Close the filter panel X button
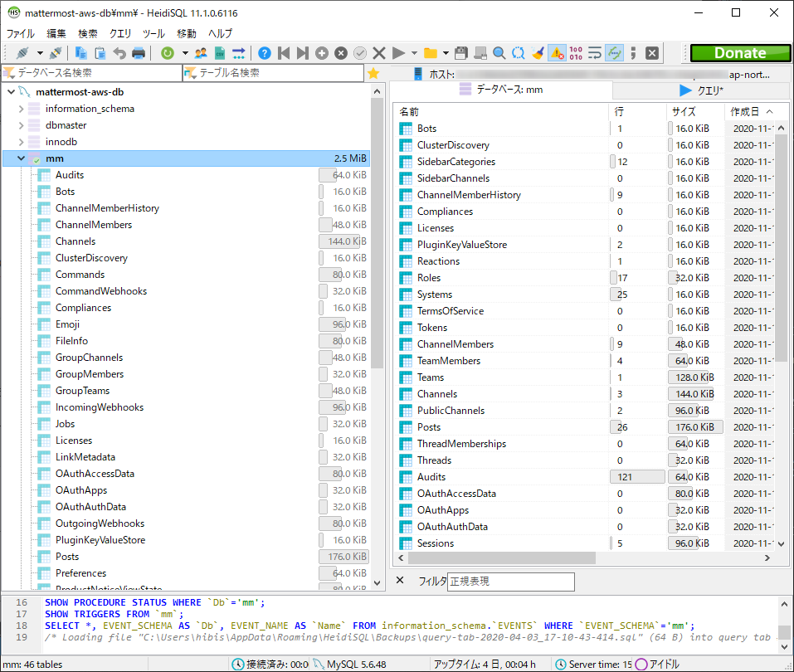 [400, 581]
